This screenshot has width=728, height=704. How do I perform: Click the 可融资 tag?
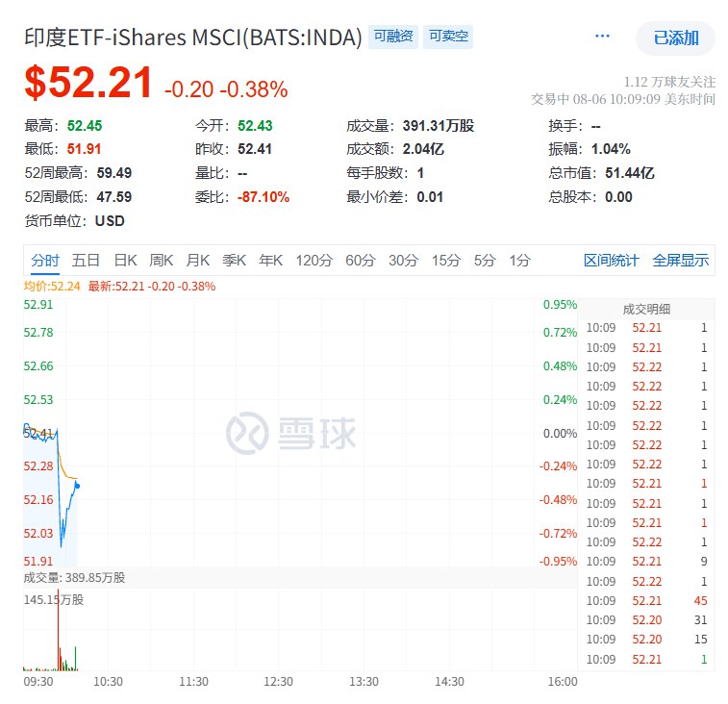coord(393,37)
